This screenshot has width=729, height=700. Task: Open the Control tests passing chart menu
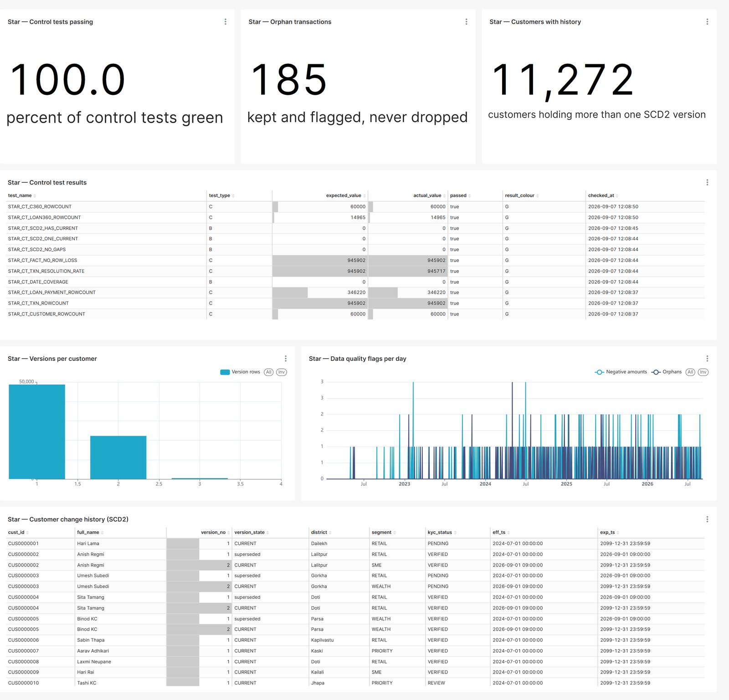point(226,22)
